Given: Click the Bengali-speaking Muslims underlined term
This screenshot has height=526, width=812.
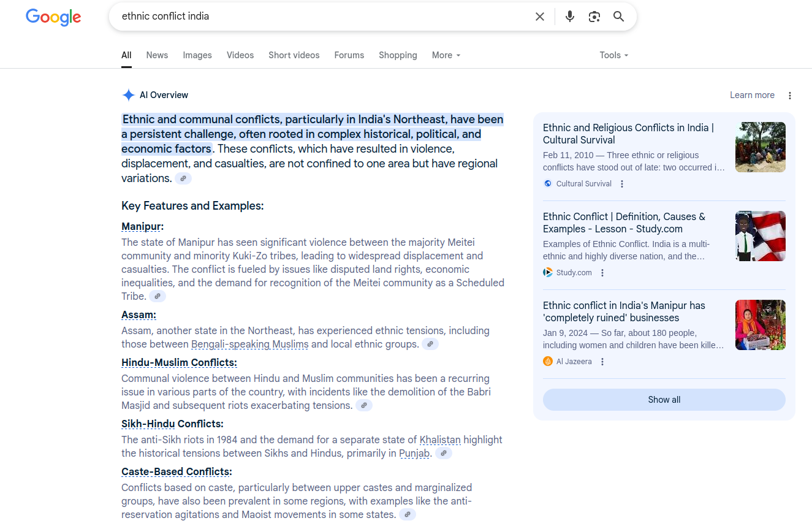Looking at the screenshot, I should [250, 344].
